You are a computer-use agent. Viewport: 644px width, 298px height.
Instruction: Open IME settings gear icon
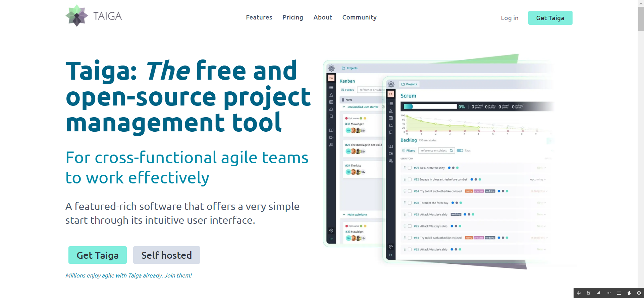[639, 293]
